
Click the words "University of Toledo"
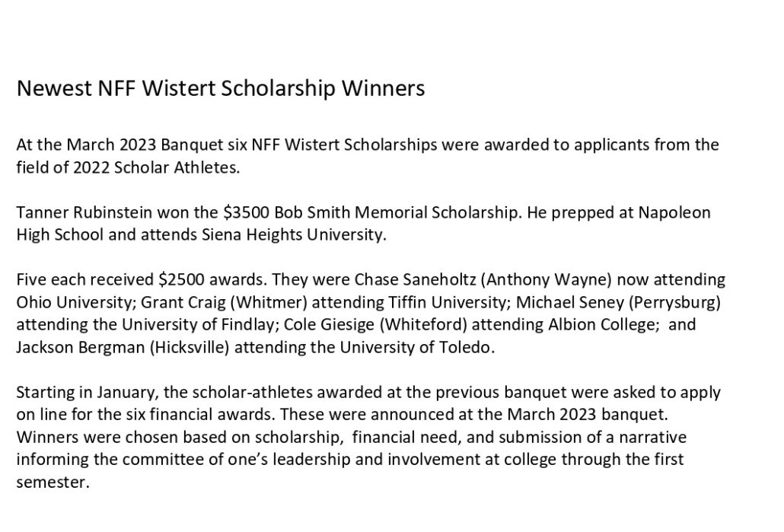click(434, 347)
